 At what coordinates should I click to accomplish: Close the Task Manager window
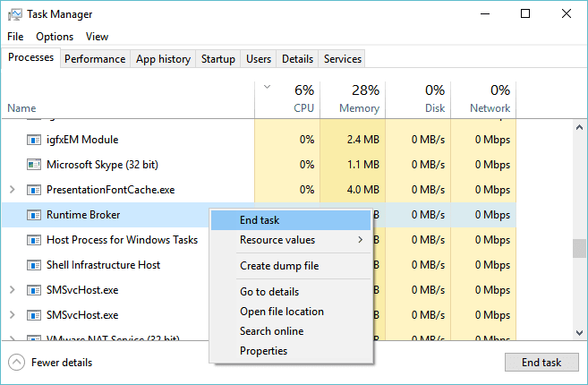coord(567,14)
